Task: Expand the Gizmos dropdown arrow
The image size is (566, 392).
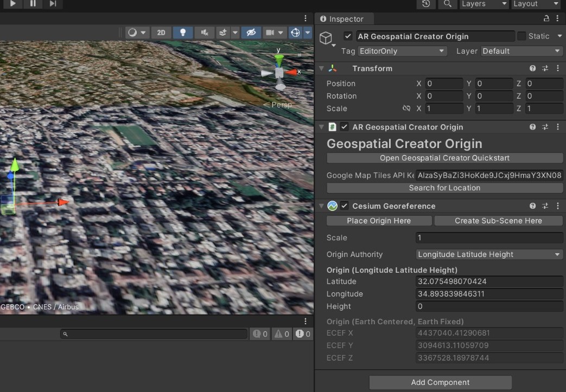Action: [x=308, y=33]
